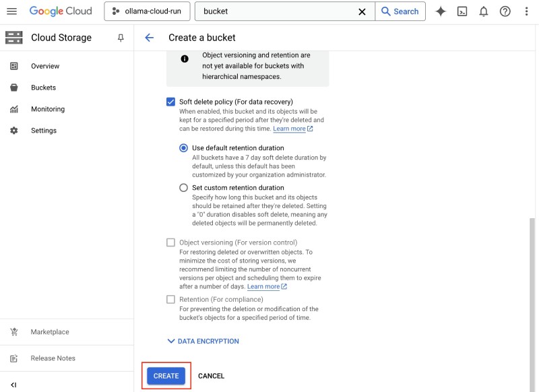Open the help question mark icon
Image resolution: width=539 pixels, height=392 pixels.
pos(505,11)
